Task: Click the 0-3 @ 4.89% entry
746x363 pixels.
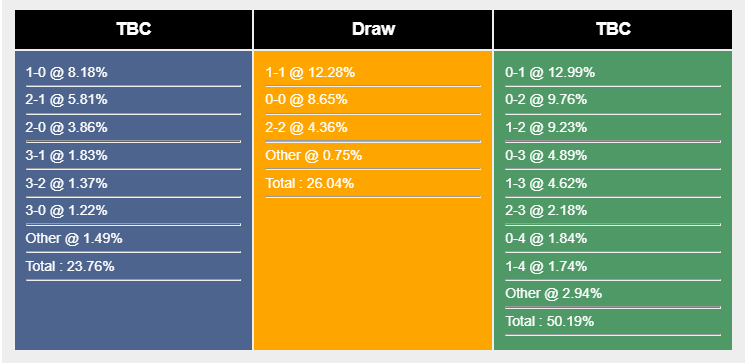Action: point(546,156)
